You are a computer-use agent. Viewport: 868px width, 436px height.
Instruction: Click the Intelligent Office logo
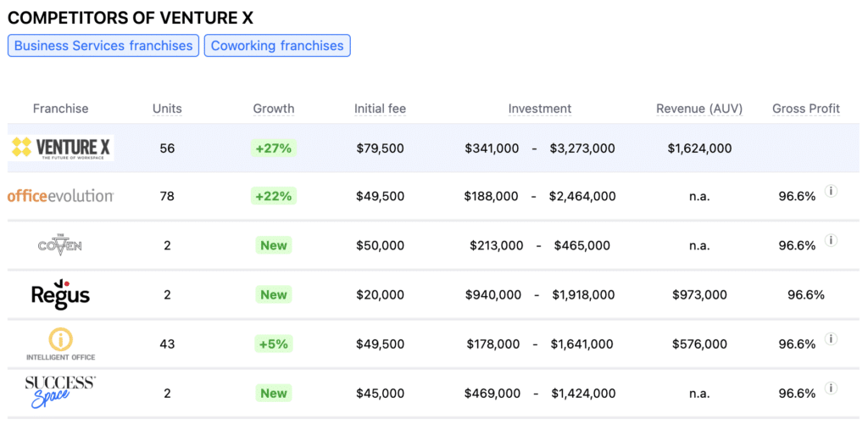tap(60, 344)
